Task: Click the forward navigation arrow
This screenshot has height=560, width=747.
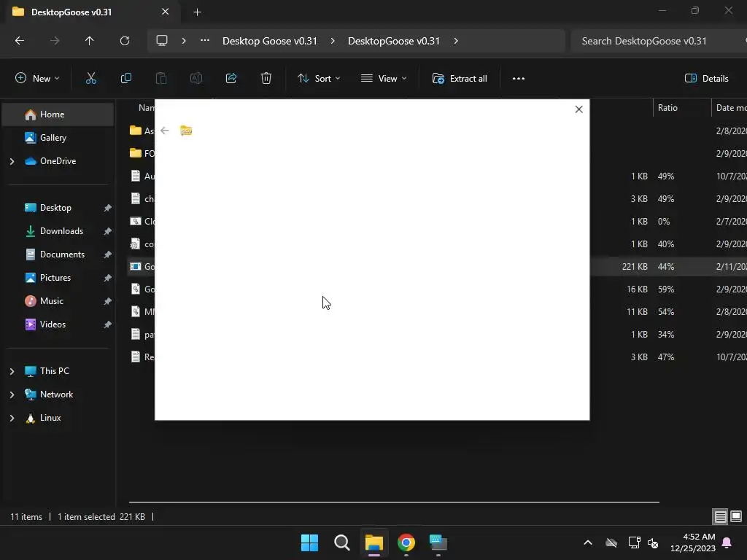Action: 55,41
